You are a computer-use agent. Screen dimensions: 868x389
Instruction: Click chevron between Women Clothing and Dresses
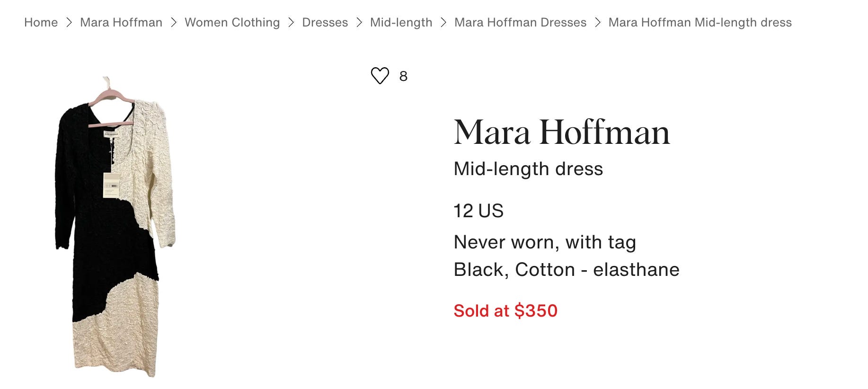[291, 22]
